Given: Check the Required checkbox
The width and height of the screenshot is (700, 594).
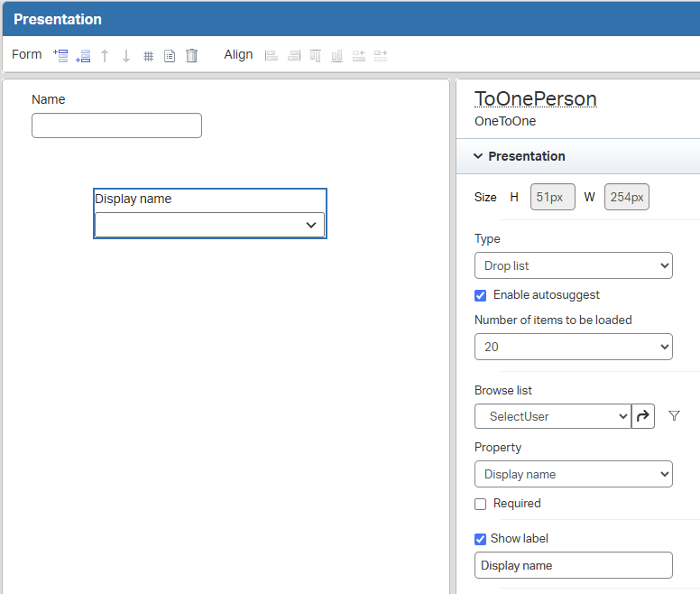Looking at the screenshot, I should pyautogui.click(x=481, y=504).
